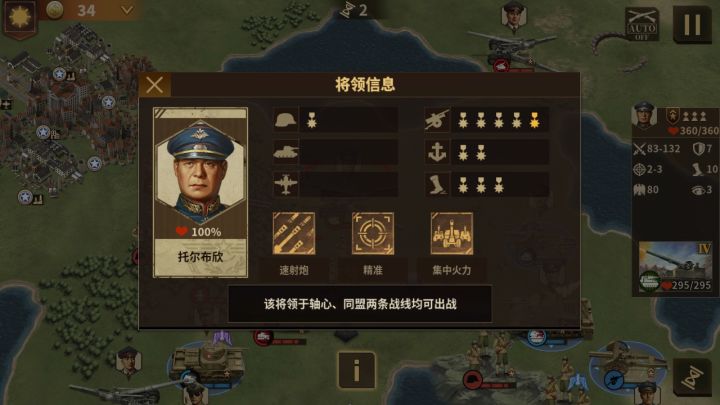Close the 将领信息 general info dialog
The width and height of the screenshot is (720, 405).
[155, 85]
